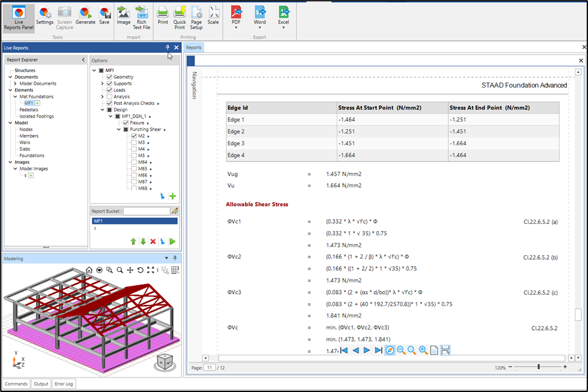Image resolution: width=588 pixels, height=392 pixels.
Task: Switch to the Output tab
Action: [41, 384]
